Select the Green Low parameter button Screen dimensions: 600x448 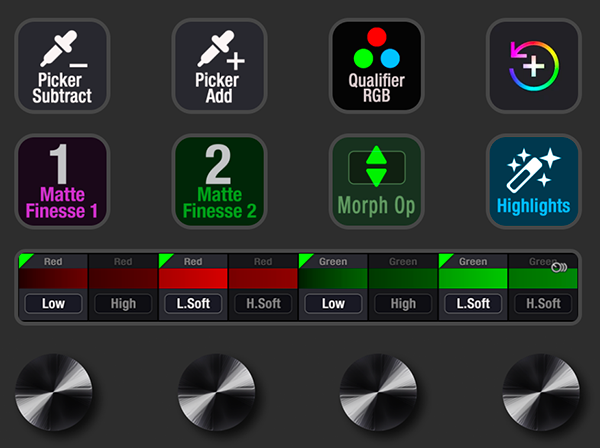333,304
